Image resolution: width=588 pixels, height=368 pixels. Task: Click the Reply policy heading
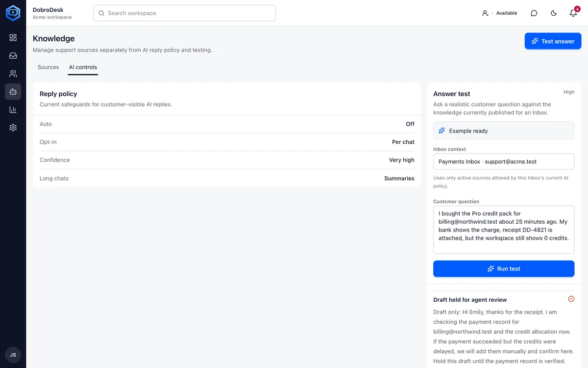pos(58,94)
